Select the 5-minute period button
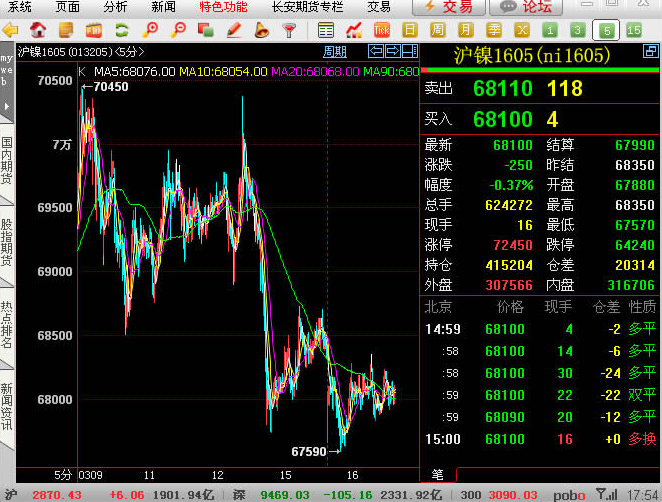662x502 pixels. (x=606, y=30)
